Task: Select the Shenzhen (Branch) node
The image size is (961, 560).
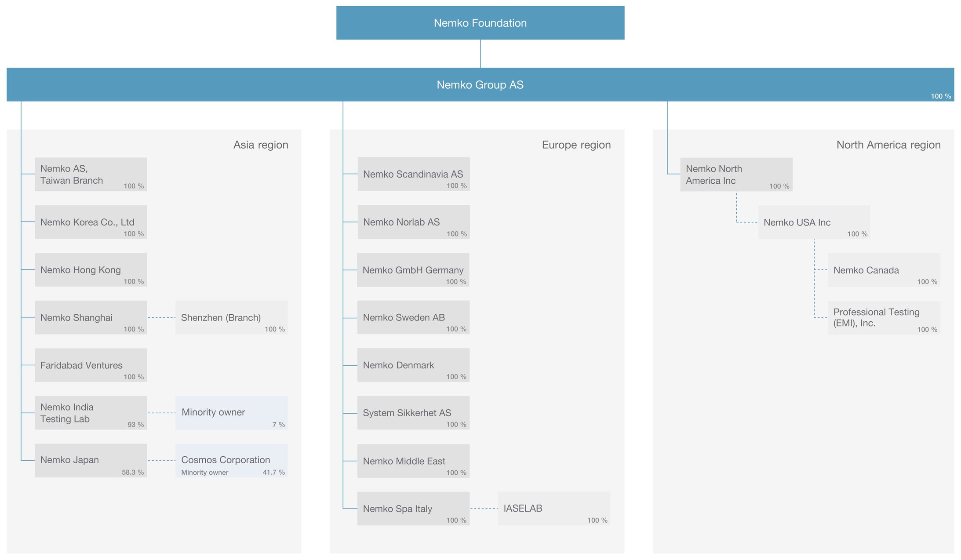Action: pyautogui.click(x=231, y=317)
